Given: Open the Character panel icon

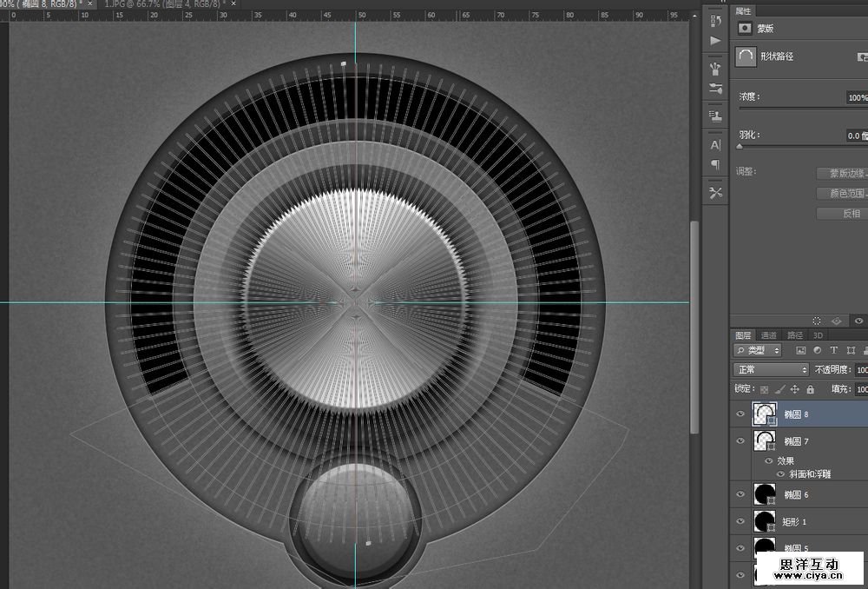Looking at the screenshot, I should point(715,145).
